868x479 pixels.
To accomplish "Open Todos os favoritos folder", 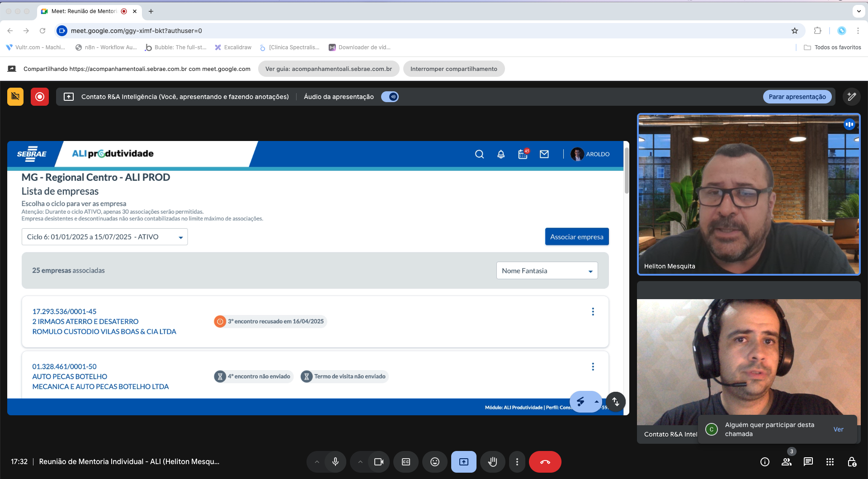I will 832,47.
